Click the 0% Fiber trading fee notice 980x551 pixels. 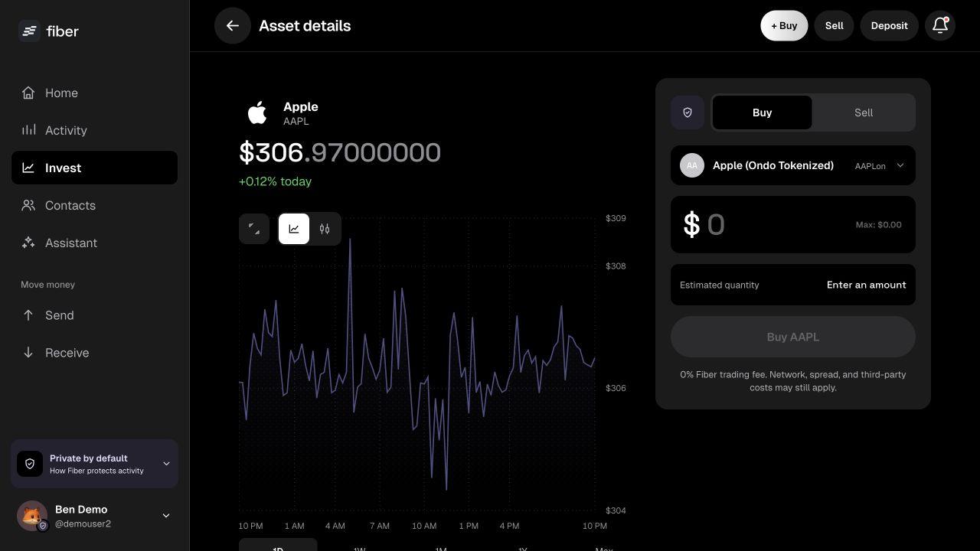793,381
